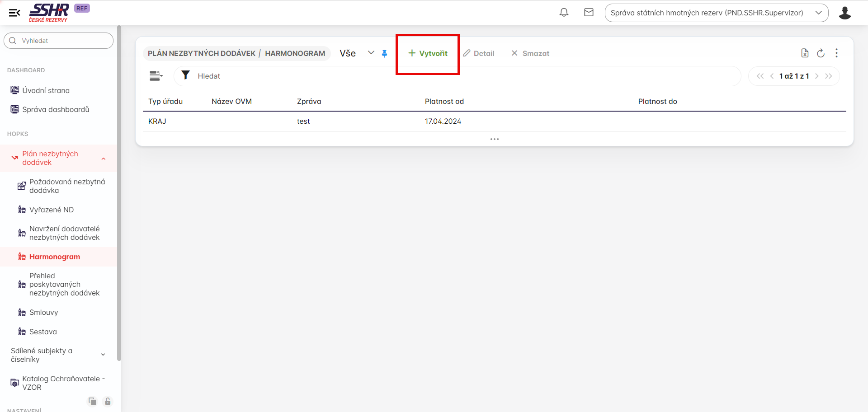868x412 pixels.
Task: Open messages envelope icon
Action: 589,13
